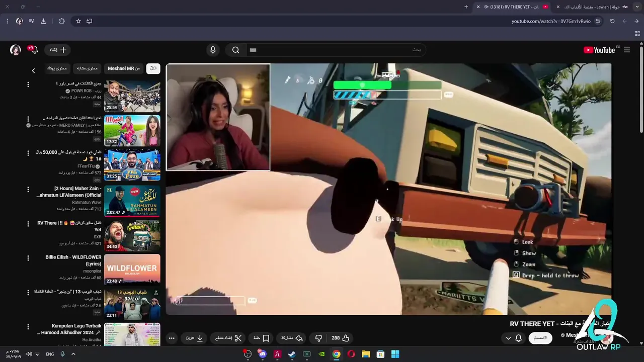Bookmark this page with star icon
The image size is (644, 362).
coord(78,21)
